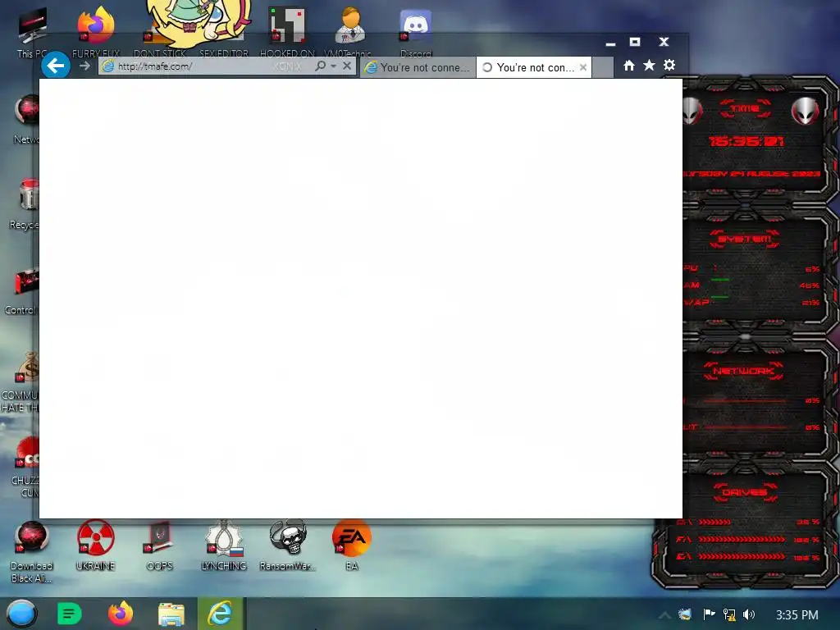The image size is (840, 630).
Task: Select the UKRAINE radiation symbol icon
Action: (x=95, y=546)
